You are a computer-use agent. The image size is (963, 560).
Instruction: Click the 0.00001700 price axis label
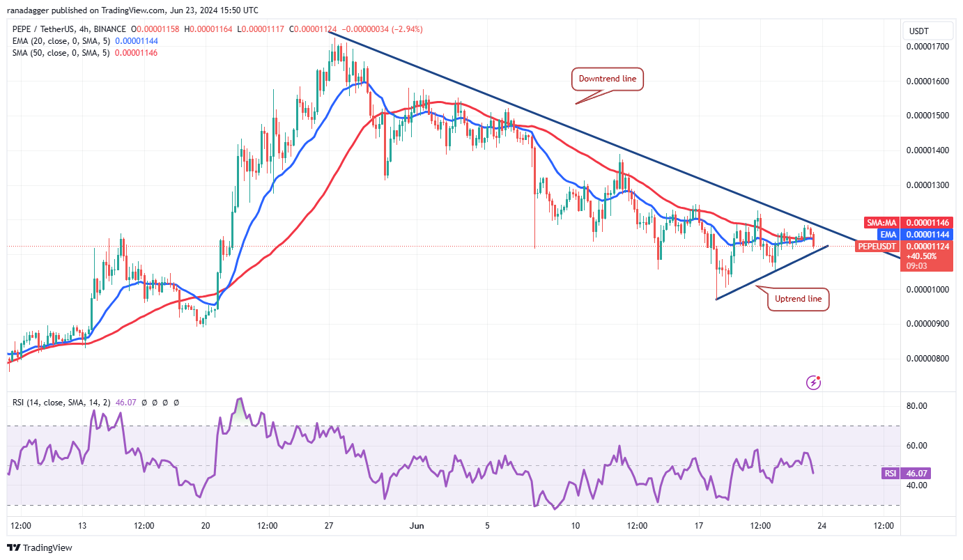[x=927, y=47]
